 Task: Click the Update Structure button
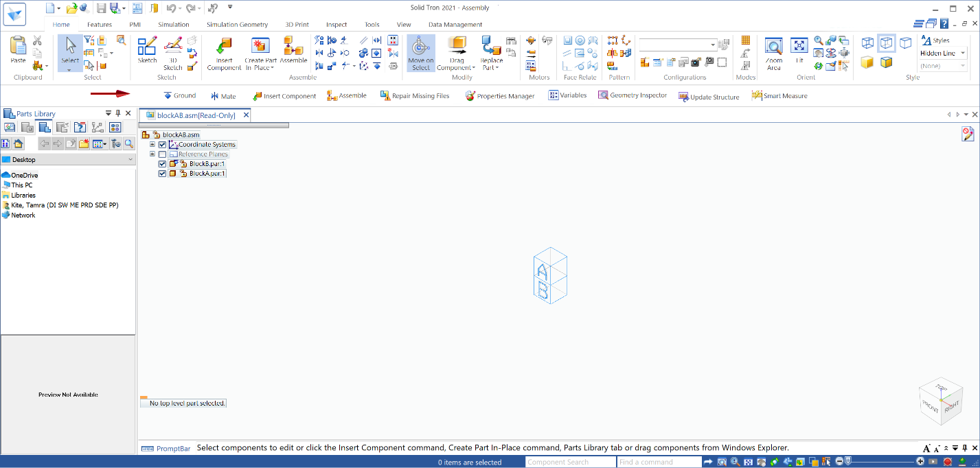[709, 97]
